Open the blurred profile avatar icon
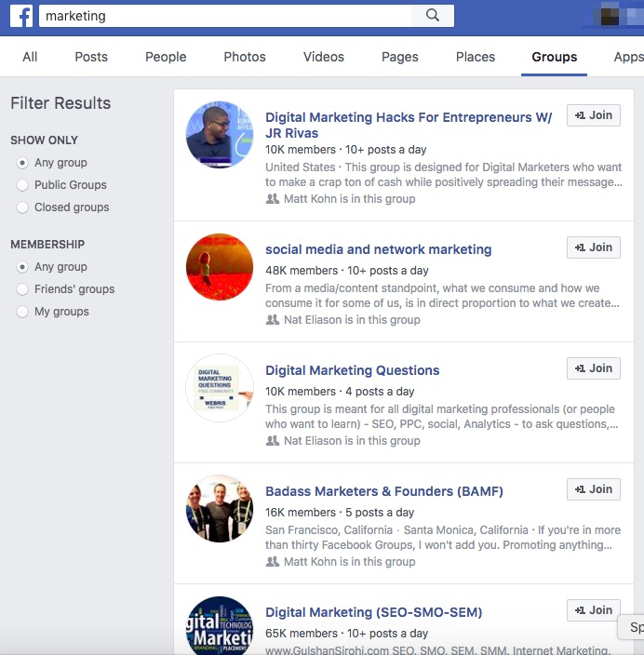This screenshot has height=655, width=644. [610, 16]
